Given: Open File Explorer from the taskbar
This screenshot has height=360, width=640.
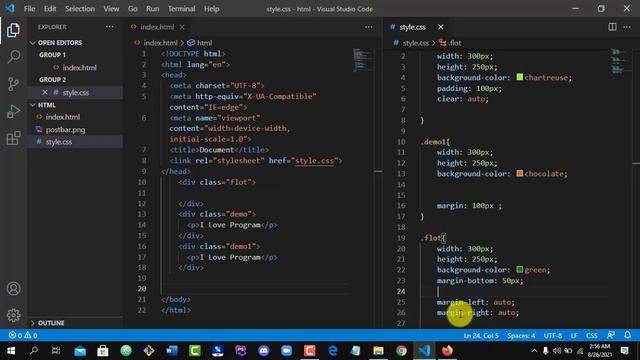Looking at the screenshot, I should coord(378,351).
